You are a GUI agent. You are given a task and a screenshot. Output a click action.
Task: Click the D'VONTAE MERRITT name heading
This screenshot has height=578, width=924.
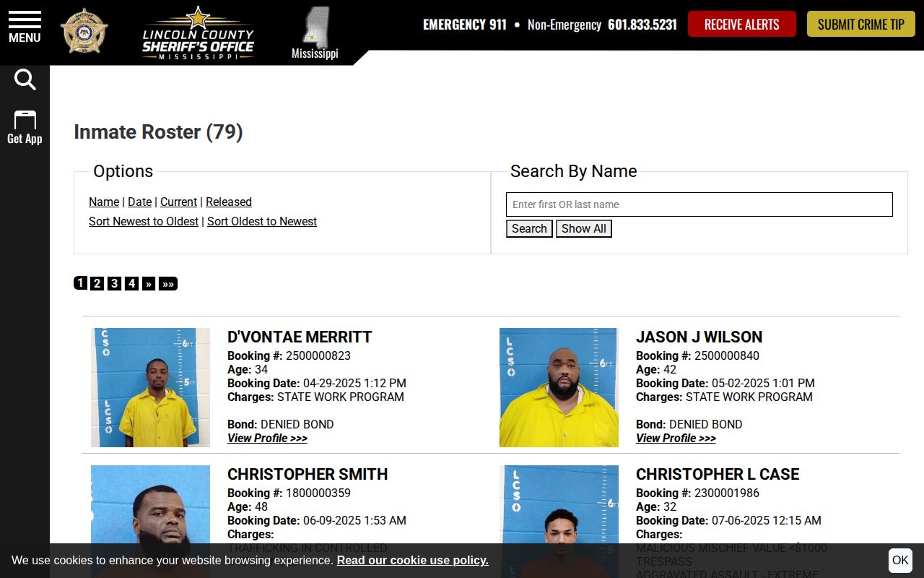coord(300,337)
